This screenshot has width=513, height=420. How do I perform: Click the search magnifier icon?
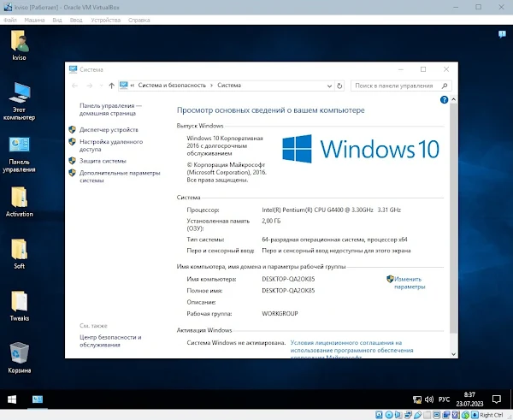(x=445, y=86)
